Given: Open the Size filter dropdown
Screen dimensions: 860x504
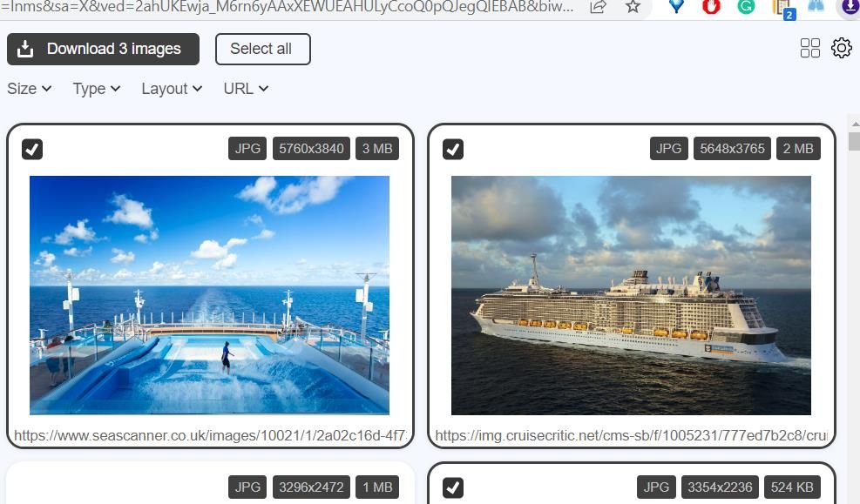Looking at the screenshot, I should point(29,88).
